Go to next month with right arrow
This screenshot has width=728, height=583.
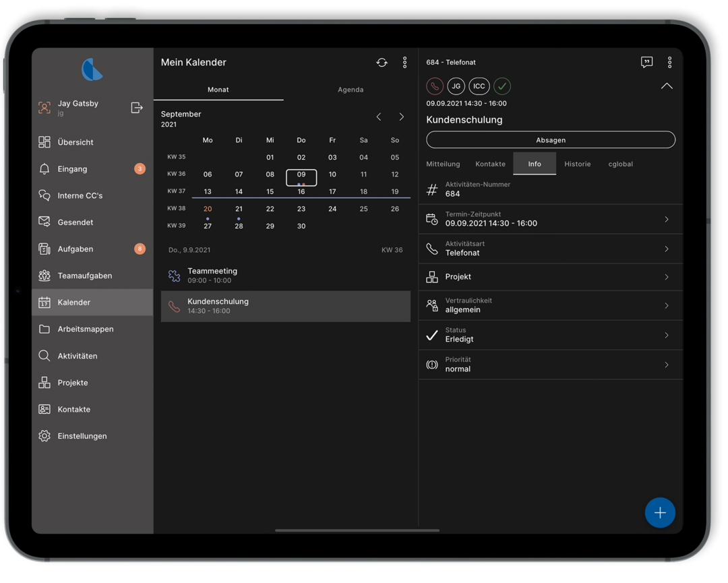(x=401, y=117)
